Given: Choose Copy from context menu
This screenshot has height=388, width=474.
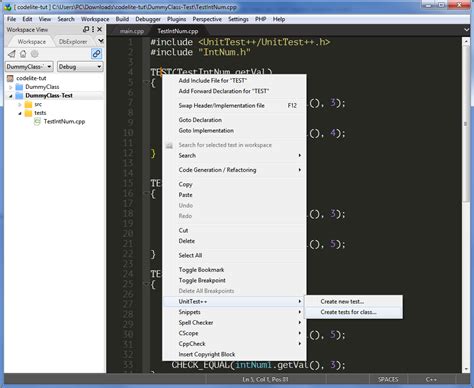Looking at the screenshot, I should (234, 184).
